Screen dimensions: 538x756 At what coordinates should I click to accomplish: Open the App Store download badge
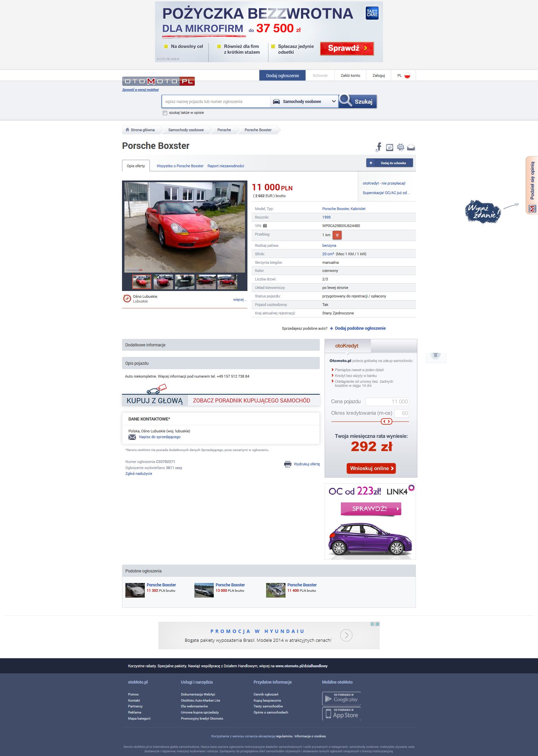point(341,714)
